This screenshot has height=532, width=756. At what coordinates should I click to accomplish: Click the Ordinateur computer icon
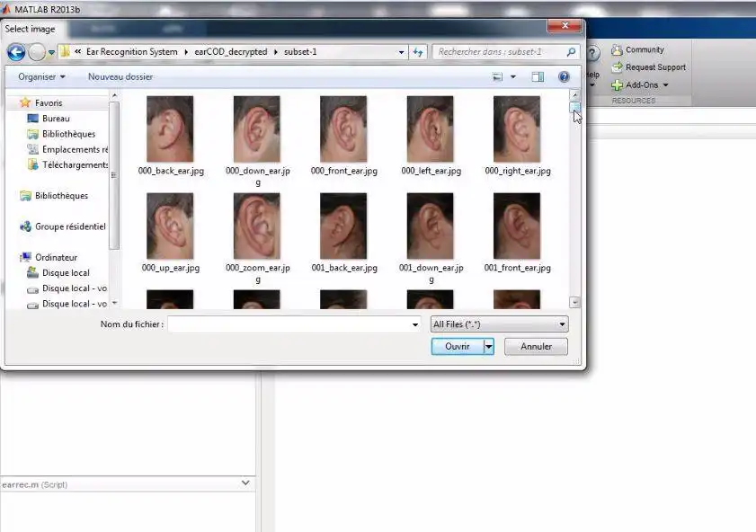pyautogui.click(x=25, y=257)
